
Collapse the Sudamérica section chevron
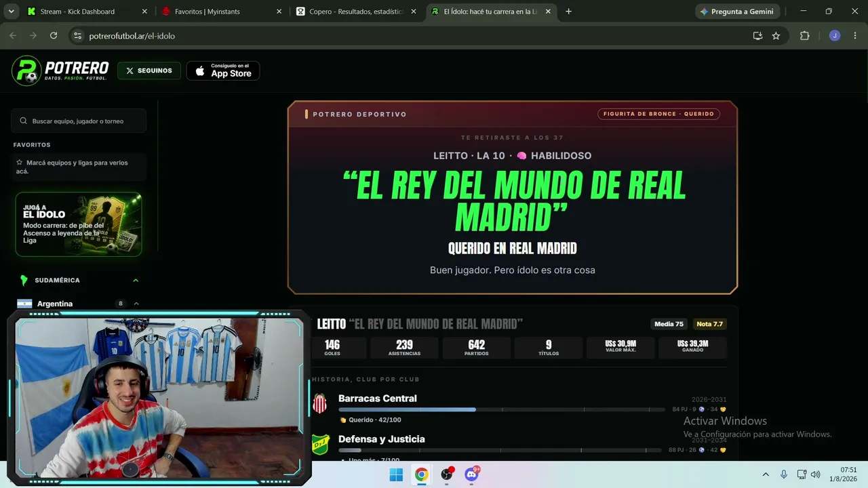pyautogui.click(x=136, y=280)
